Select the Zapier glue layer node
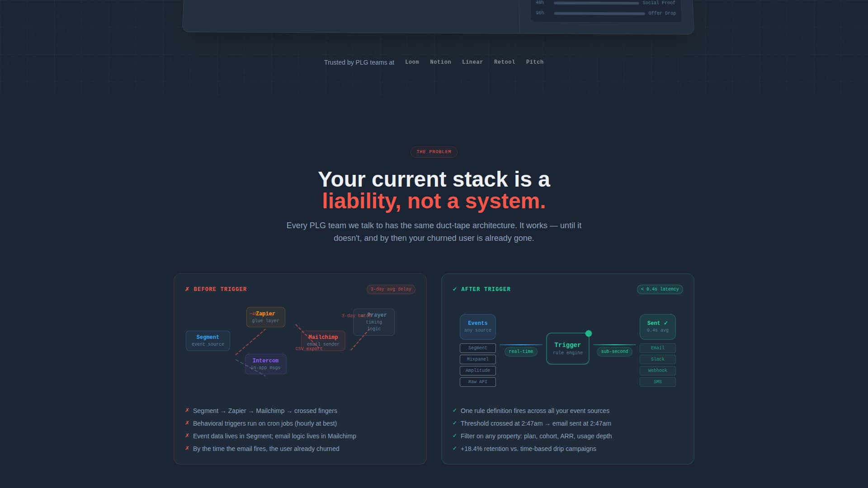 click(265, 317)
